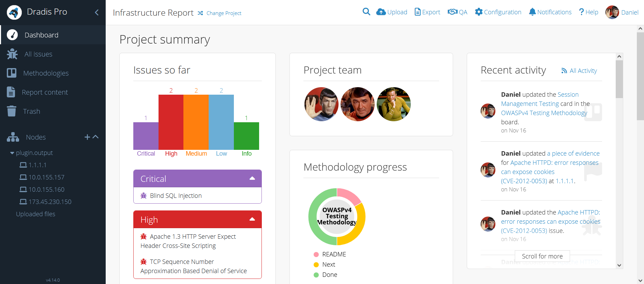The width and height of the screenshot is (644, 284).
Task: Click the orange Medium chart bar
Action: point(196,122)
